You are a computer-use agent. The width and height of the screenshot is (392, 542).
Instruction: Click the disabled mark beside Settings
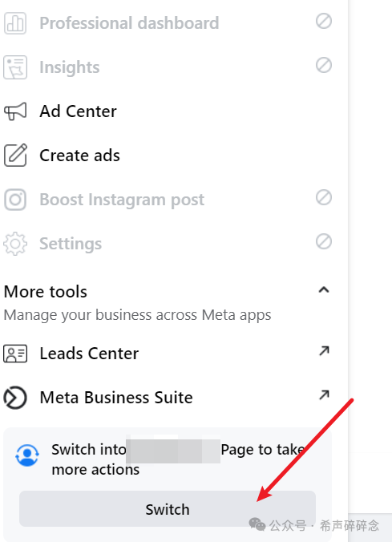coord(324,241)
